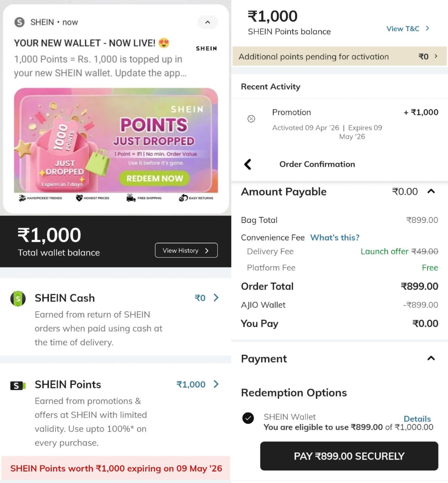Expand SHEIN Points details with its chevron

(x=216, y=385)
